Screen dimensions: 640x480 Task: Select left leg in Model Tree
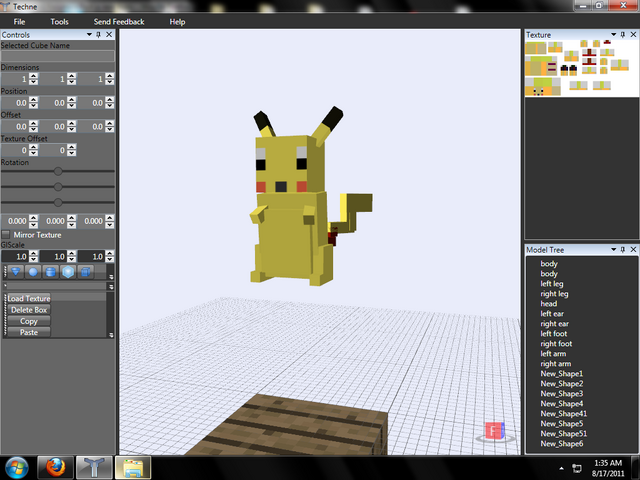click(552, 284)
